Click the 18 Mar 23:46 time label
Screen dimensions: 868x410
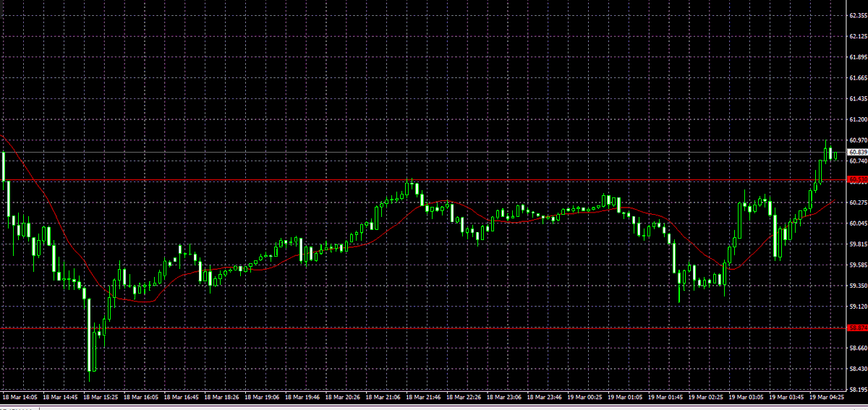[x=546, y=397]
